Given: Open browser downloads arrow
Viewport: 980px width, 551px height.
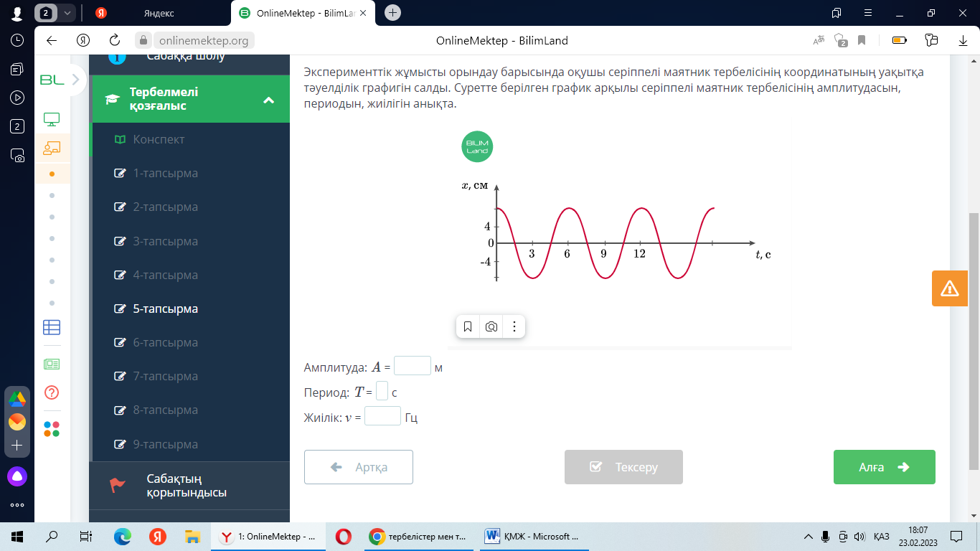Looking at the screenshot, I should click(963, 41).
